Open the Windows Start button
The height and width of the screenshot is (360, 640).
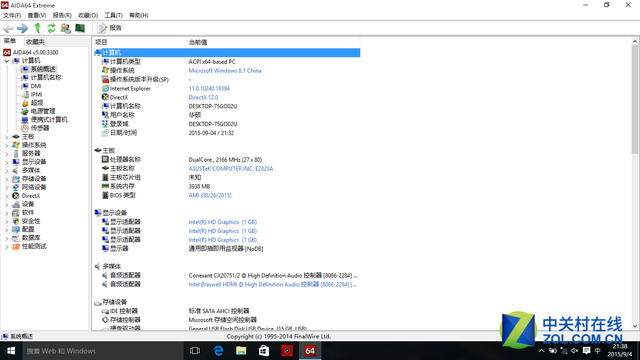pyautogui.click(x=11, y=351)
